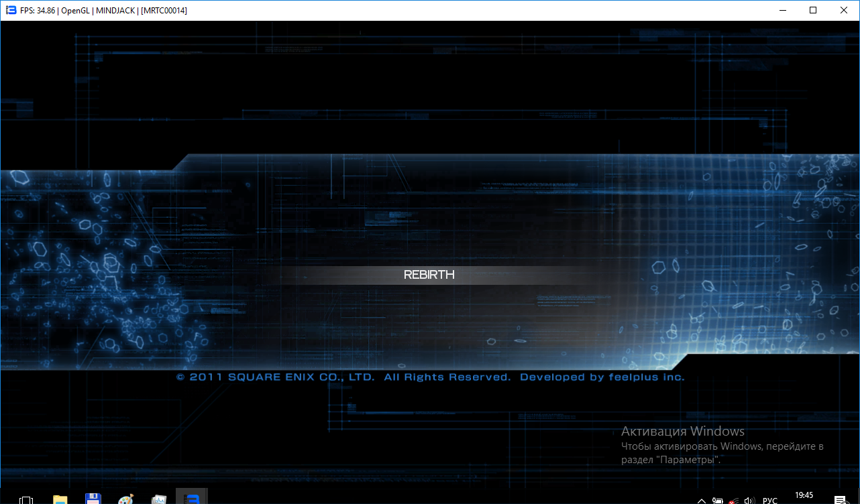The width and height of the screenshot is (860, 504).
Task: Expand the hidden system tray icons chevron
Action: [702, 500]
